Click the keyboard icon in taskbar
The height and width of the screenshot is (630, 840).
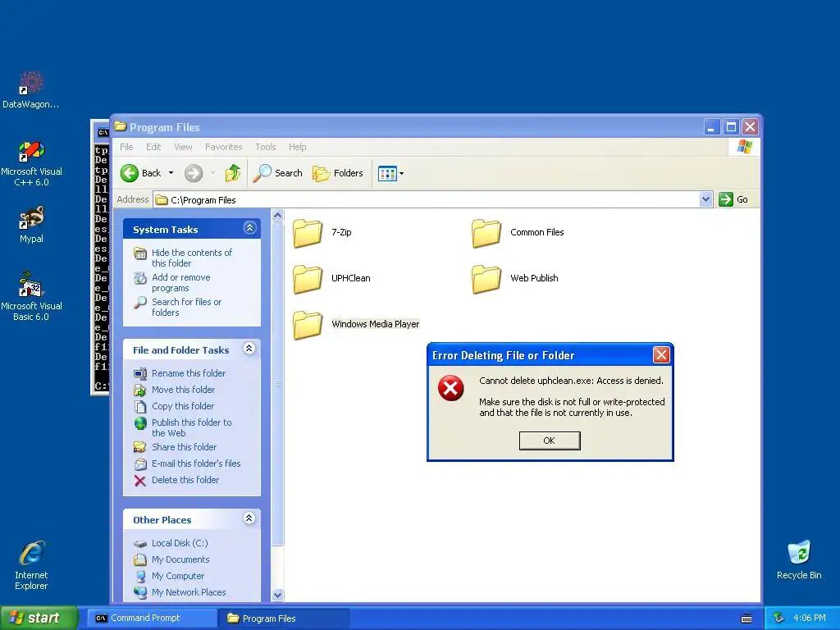[x=746, y=619]
